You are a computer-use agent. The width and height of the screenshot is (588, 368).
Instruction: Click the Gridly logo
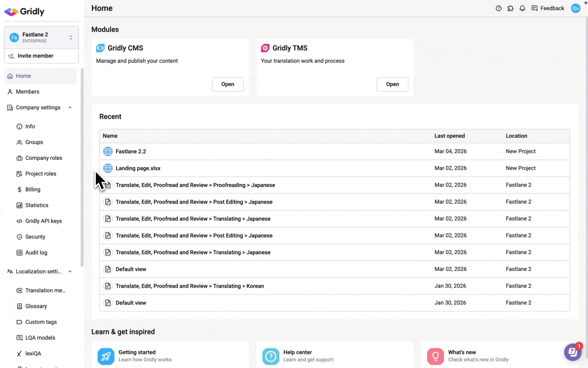(x=25, y=12)
